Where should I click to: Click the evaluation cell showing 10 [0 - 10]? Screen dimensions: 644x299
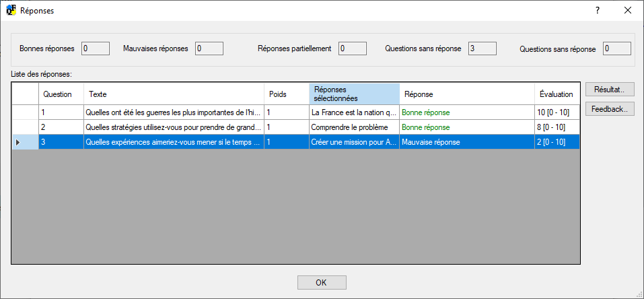pos(556,112)
